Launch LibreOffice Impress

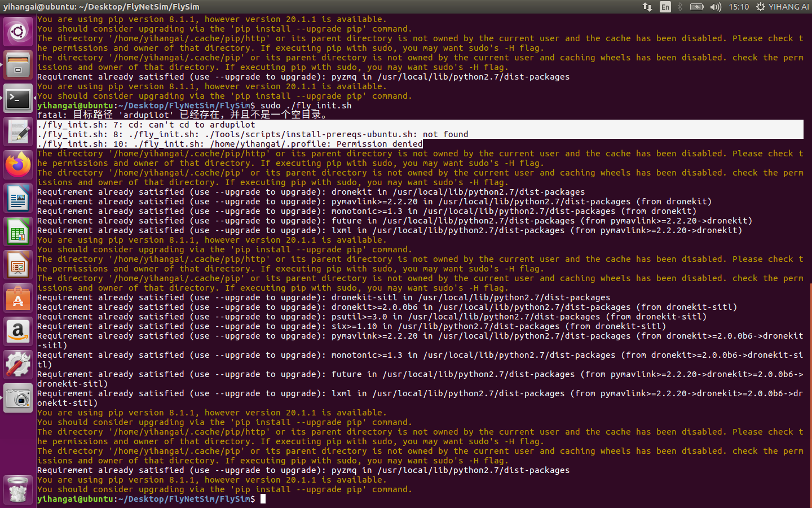(x=18, y=265)
